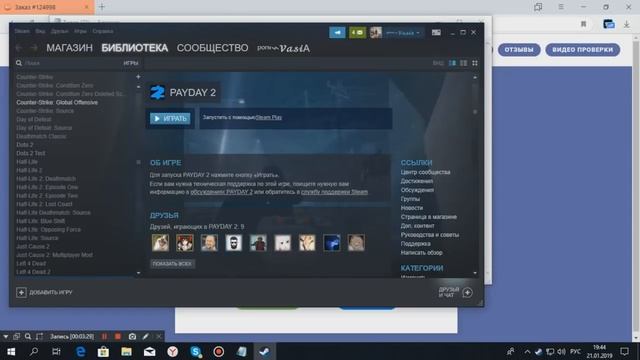The image size is (640, 360).
Task: Click ДОБАВИТЬ ИГРУ at bottom left
Action: (44, 292)
